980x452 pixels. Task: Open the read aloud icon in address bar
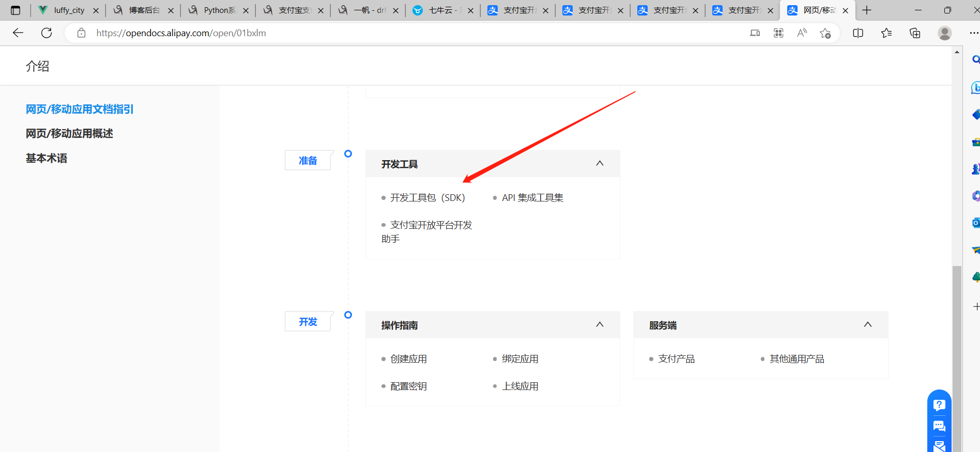pyautogui.click(x=802, y=33)
